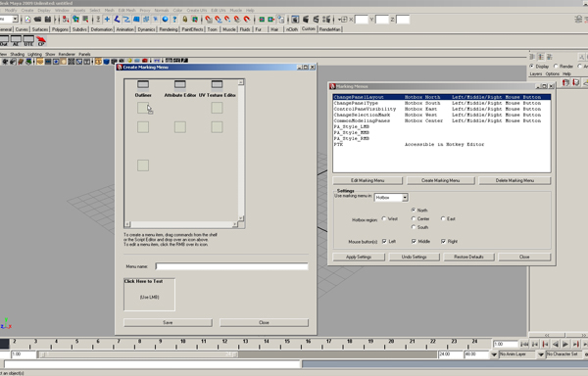Open the No Character Set dropdown arrow

tap(541, 354)
